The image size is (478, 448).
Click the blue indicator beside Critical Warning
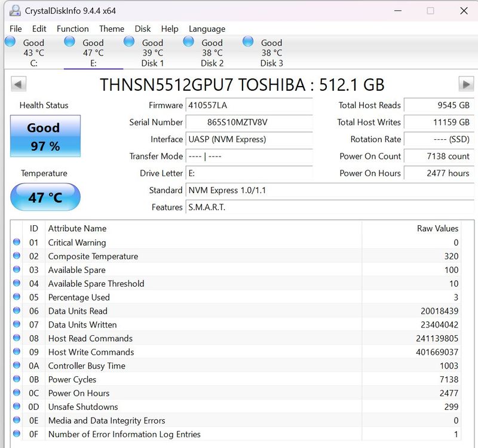point(17,243)
